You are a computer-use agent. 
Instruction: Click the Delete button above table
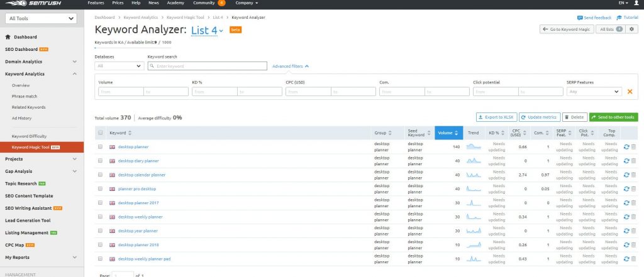575,117
